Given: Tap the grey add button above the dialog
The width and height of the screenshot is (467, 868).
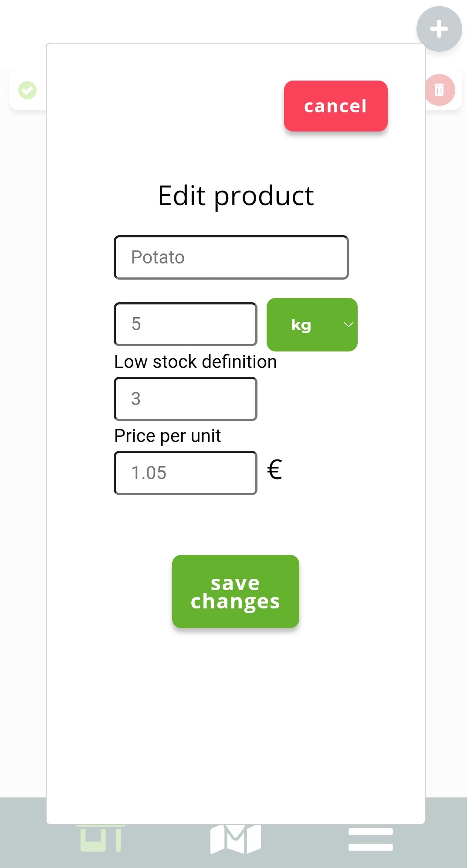Looking at the screenshot, I should point(439,29).
